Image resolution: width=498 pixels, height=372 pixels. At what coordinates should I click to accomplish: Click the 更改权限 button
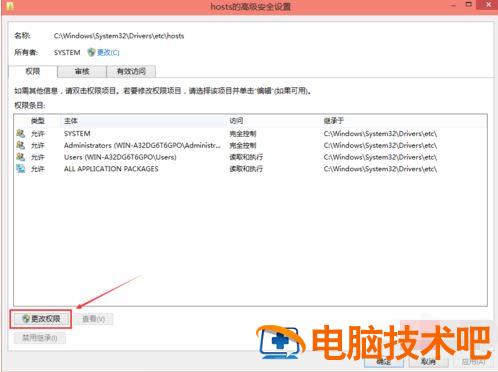(41, 319)
